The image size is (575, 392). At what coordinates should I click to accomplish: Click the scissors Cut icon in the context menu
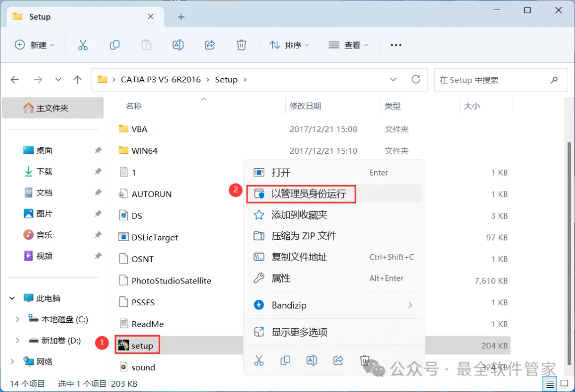click(x=259, y=361)
